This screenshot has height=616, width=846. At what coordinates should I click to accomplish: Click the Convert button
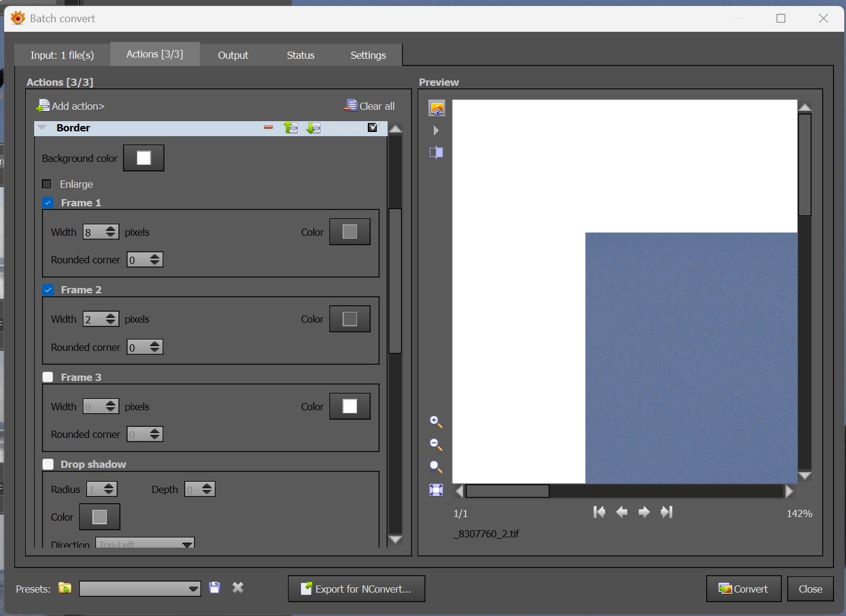743,589
